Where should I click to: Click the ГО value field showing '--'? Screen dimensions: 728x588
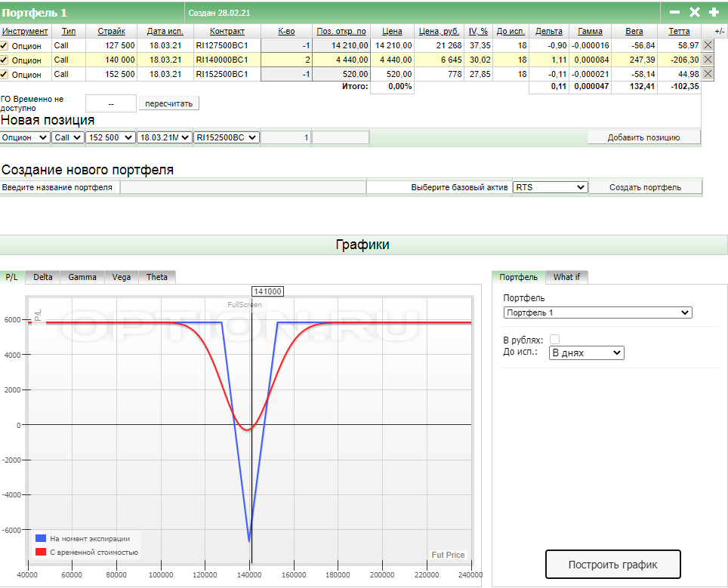click(111, 103)
